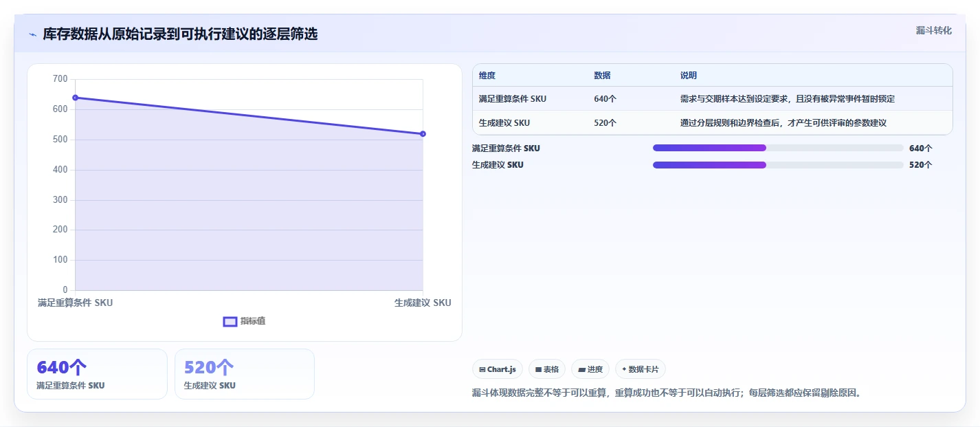The image size is (980, 427).
Task: Click the icon inside the Chart.js chip
Action: pyautogui.click(x=482, y=369)
